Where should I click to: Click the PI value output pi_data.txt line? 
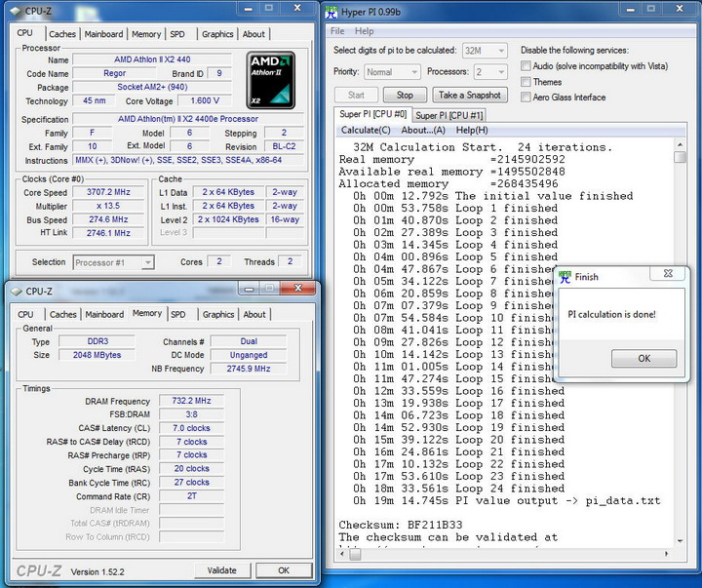[507, 500]
